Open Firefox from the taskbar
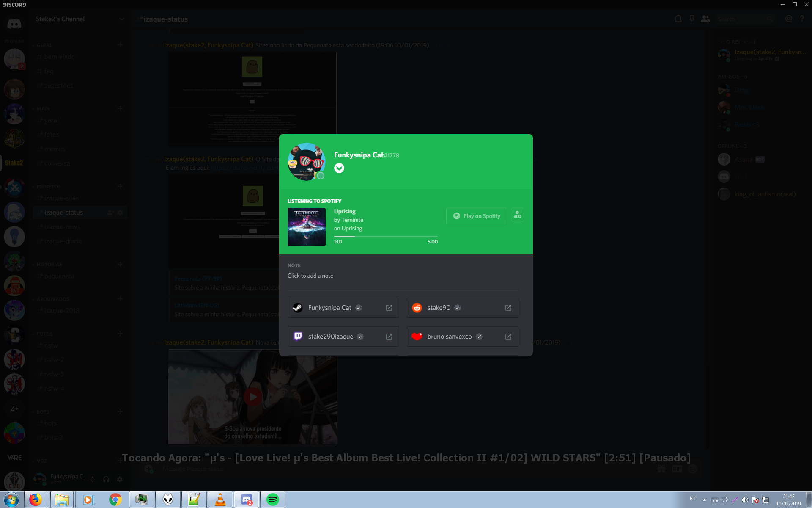 pyautogui.click(x=36, y=500)
